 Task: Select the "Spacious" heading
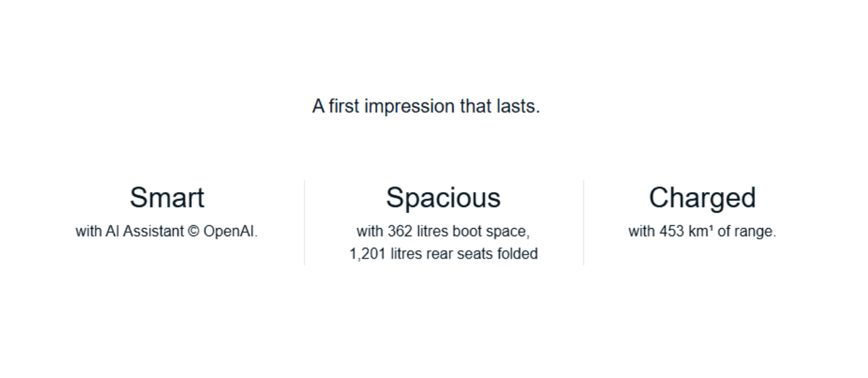[x=443, y=197]
